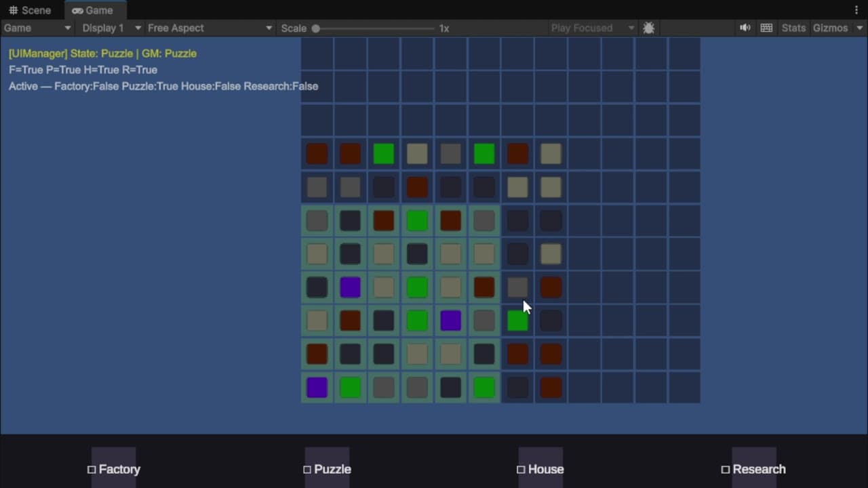
Task: Open the Free Aspect resolution dropdown
Action: [210, 28]
